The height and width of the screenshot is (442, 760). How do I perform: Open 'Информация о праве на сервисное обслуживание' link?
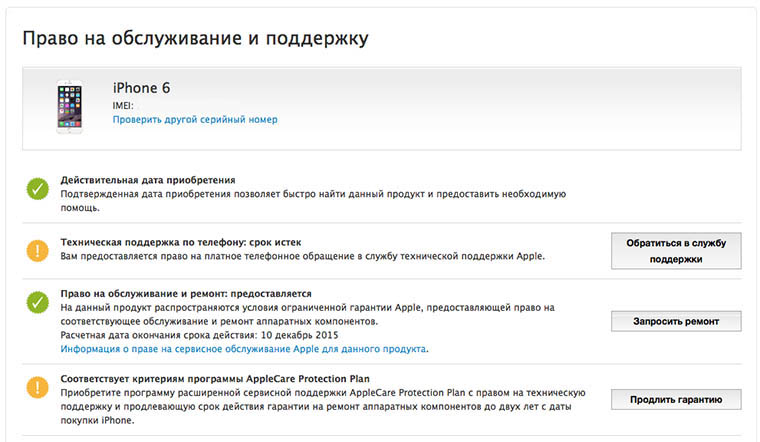point(244,349)
